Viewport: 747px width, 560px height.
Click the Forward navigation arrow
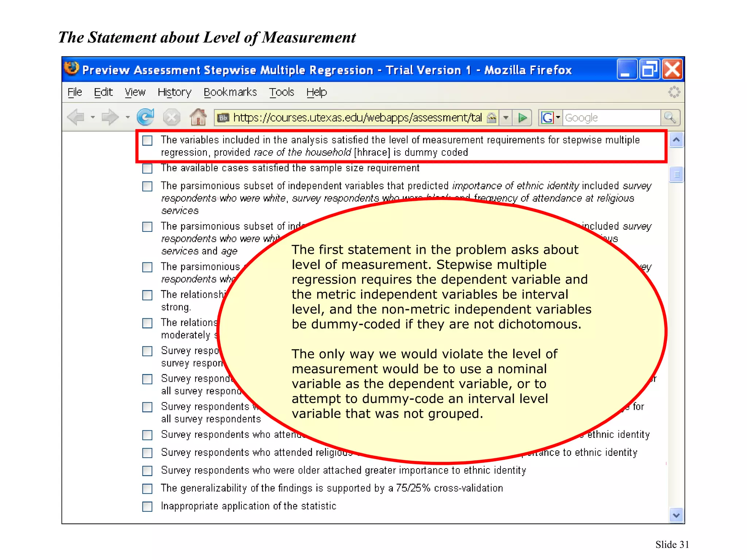coord(110,117)
